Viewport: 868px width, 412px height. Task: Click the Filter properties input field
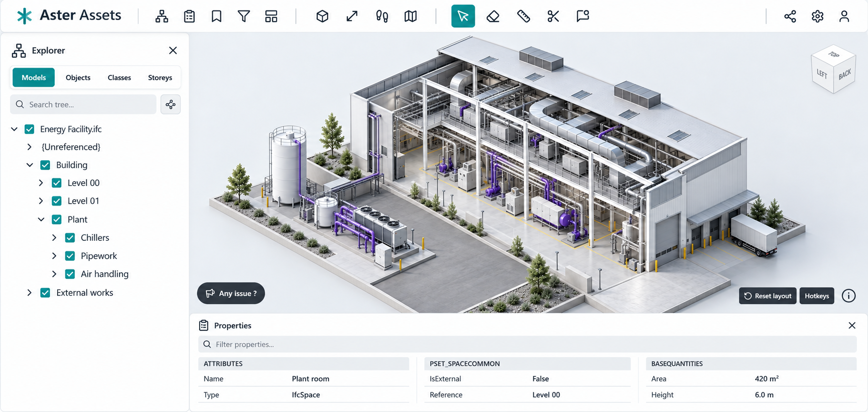(x=527, y=344)
